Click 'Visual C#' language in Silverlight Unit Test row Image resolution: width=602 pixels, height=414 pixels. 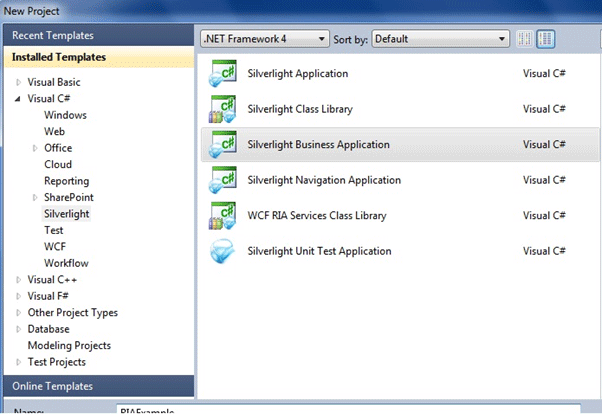coord(544,251)
